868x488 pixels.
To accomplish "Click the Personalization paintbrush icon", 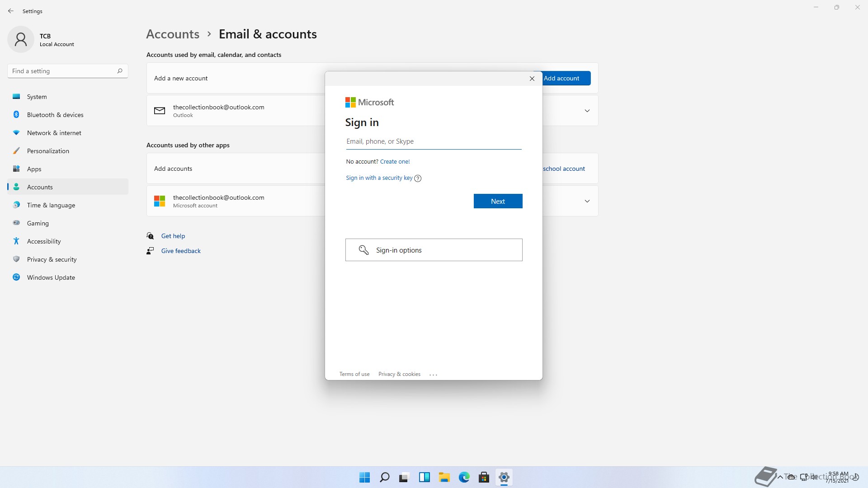I will point(16,151).
